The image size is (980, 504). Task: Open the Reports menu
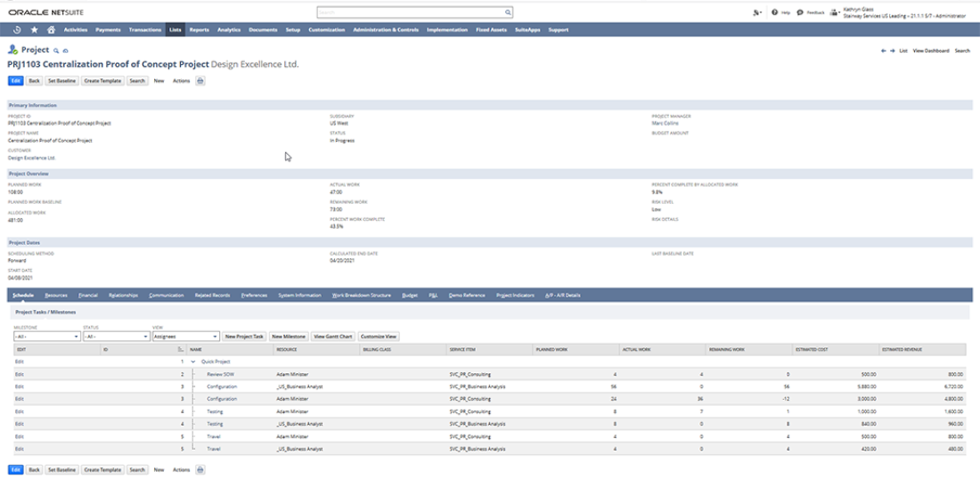199,29
